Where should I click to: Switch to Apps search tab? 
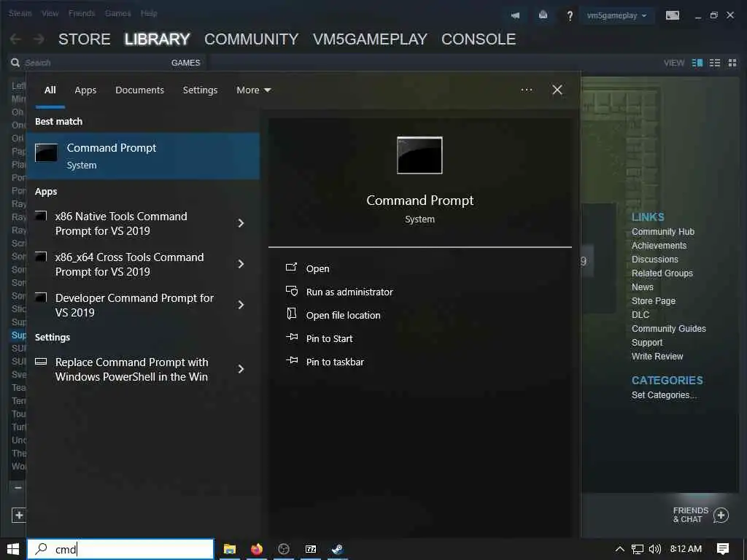(85, 90)
